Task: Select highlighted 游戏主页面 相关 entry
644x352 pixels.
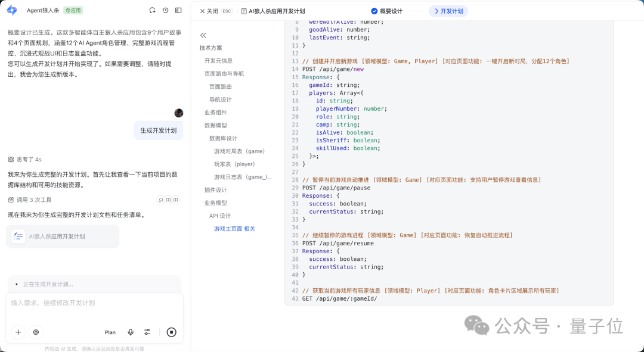Action: click(x=234, y=229)
